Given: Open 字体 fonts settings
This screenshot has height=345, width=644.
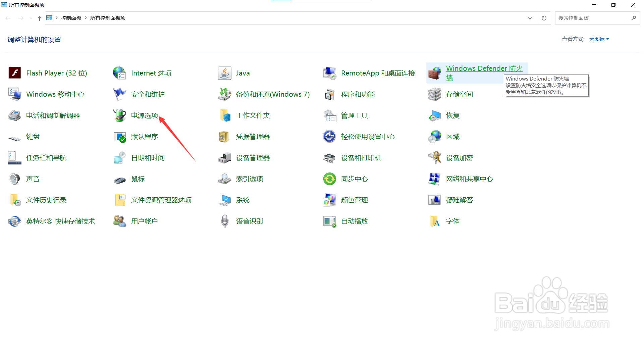Looking at the screenshot, I should pyautogui.click(x=452, y=221).
